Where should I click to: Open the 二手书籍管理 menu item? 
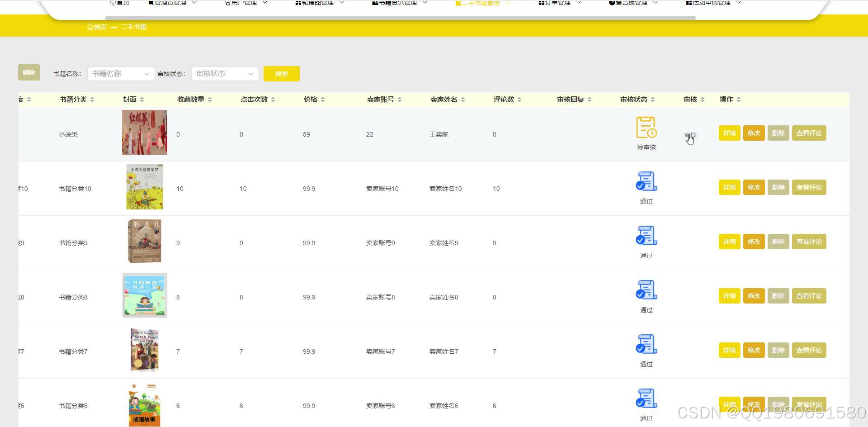pyautogui.click(x=483, y=3)
